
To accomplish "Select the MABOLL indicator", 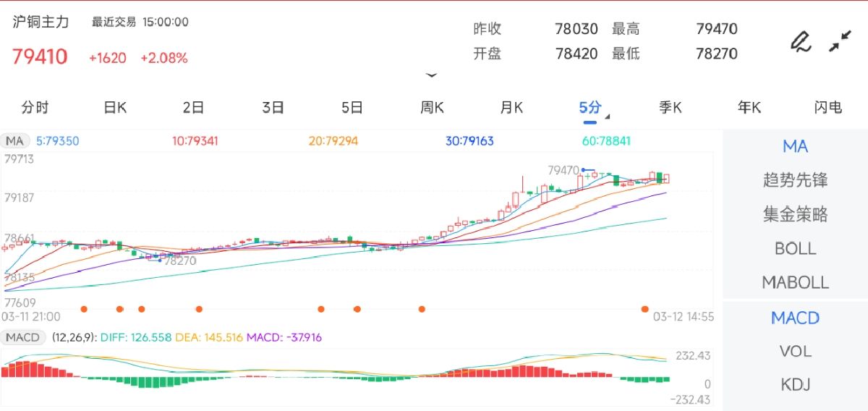I will 795,282.
